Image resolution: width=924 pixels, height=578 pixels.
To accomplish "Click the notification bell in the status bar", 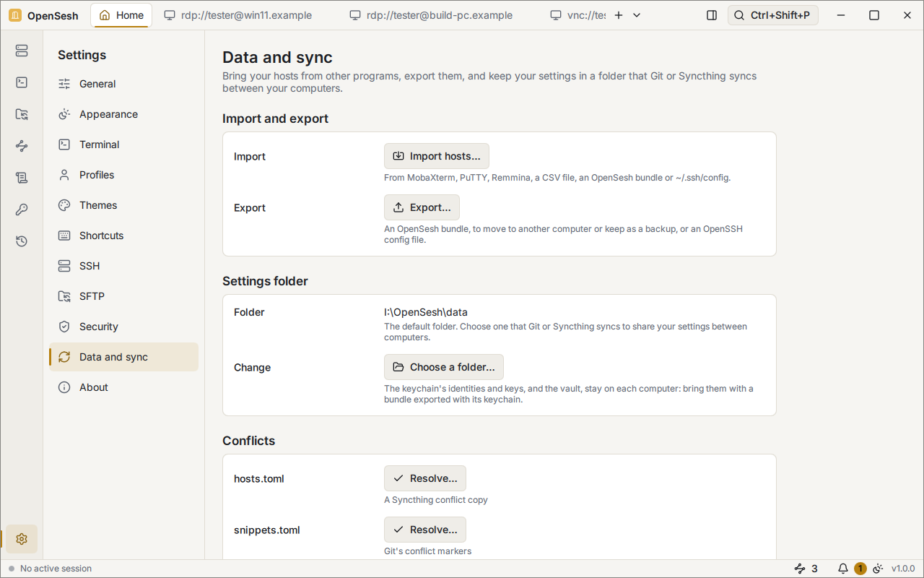I will (843, 569).
